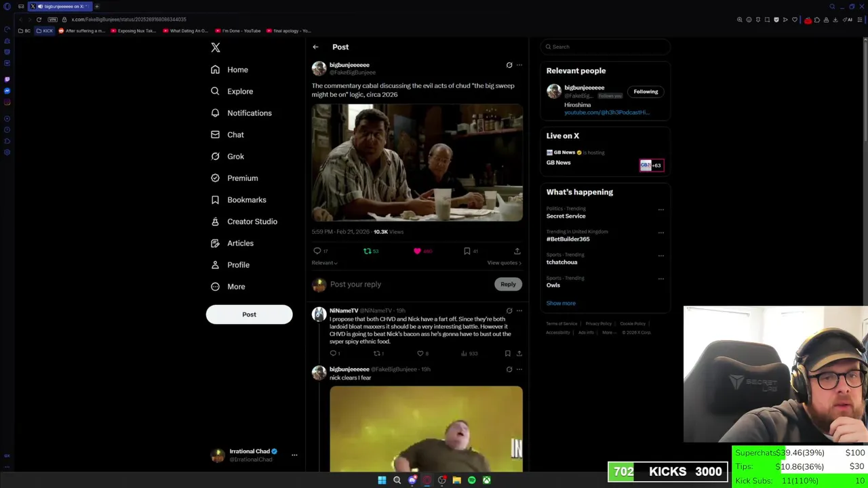More options on 'nick clears I fear' reply

[x=519, y=369]
